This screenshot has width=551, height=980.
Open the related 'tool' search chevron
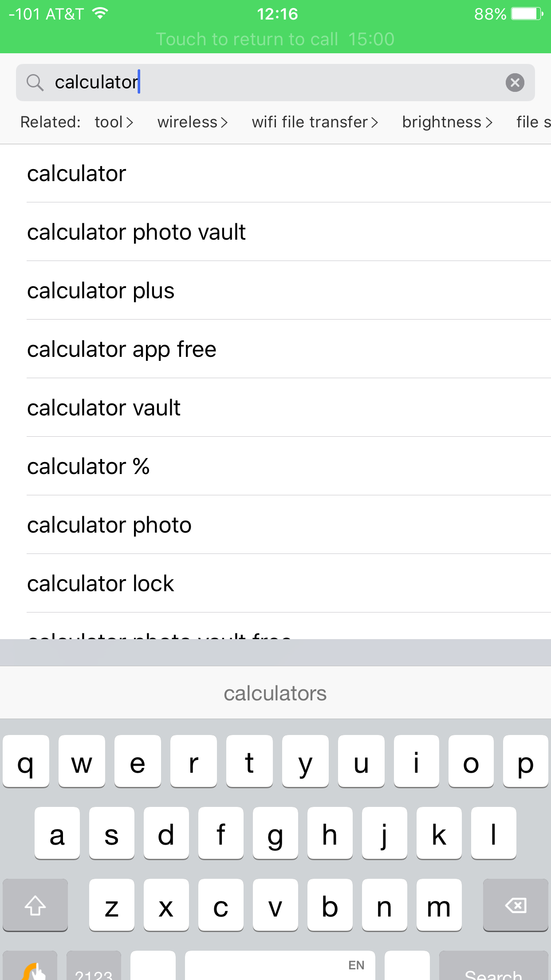(x=130, y=122)
